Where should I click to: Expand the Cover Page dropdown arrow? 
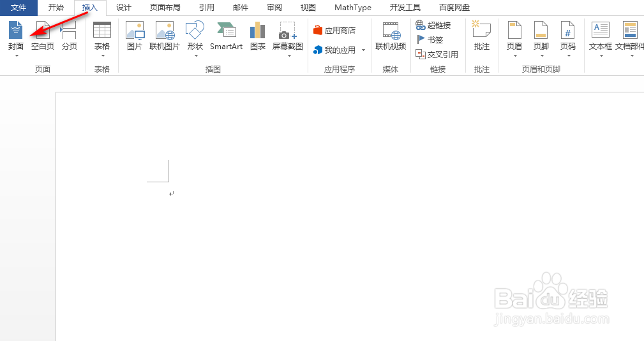click(x=17, y=56)
